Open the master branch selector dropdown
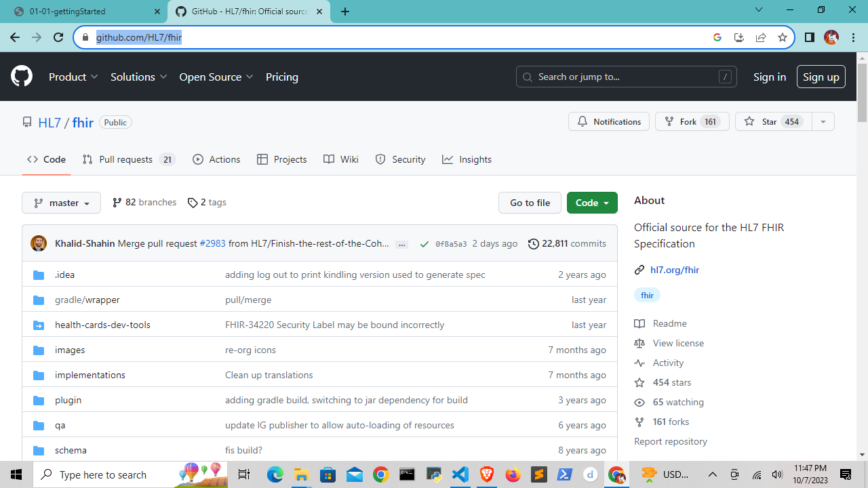868x488 pixels. (x=61, y=203)
